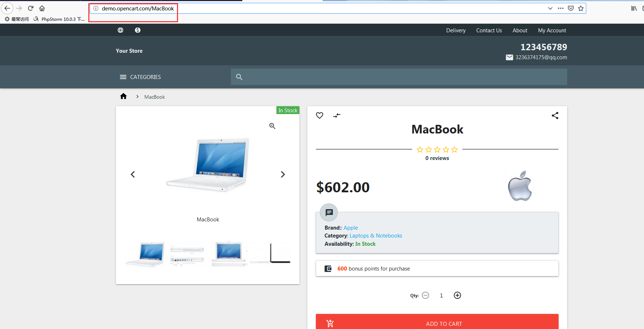Screen dimensions: 644x329
Task: Increase quantity with plus button
Action: click(457, 295)
